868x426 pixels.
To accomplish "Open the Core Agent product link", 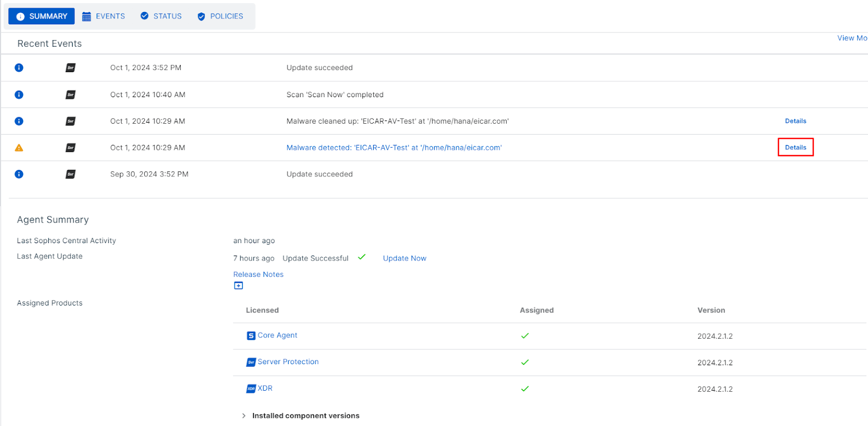I will 277,335.
